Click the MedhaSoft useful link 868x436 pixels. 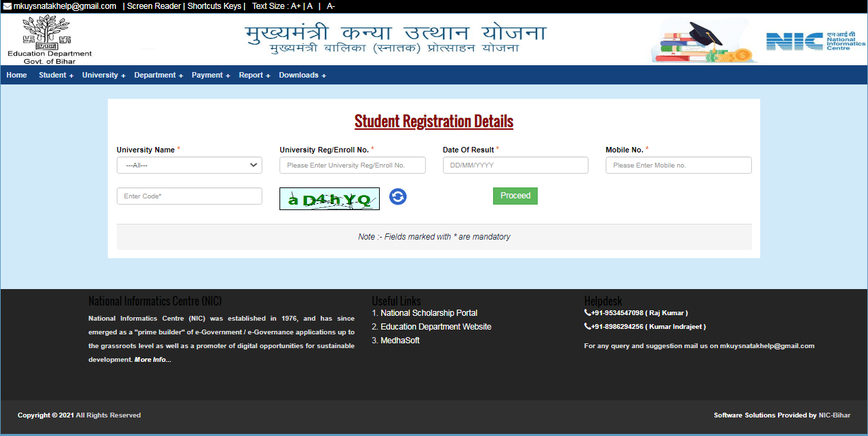click(400, 340)
